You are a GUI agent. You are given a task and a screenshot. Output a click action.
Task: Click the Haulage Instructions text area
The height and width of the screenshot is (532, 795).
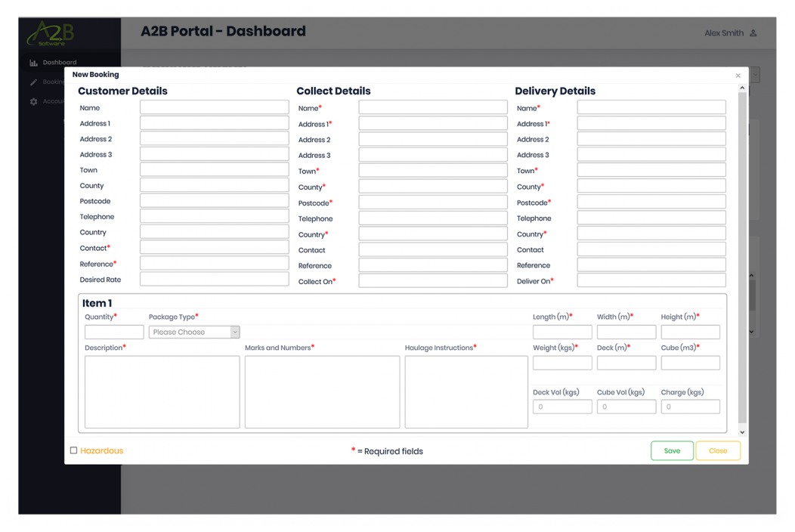(x=466, y=392)
